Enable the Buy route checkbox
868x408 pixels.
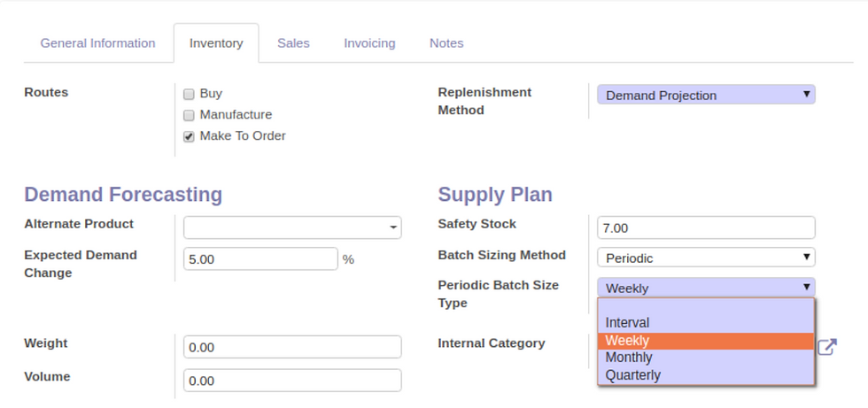tap(189, 94)
